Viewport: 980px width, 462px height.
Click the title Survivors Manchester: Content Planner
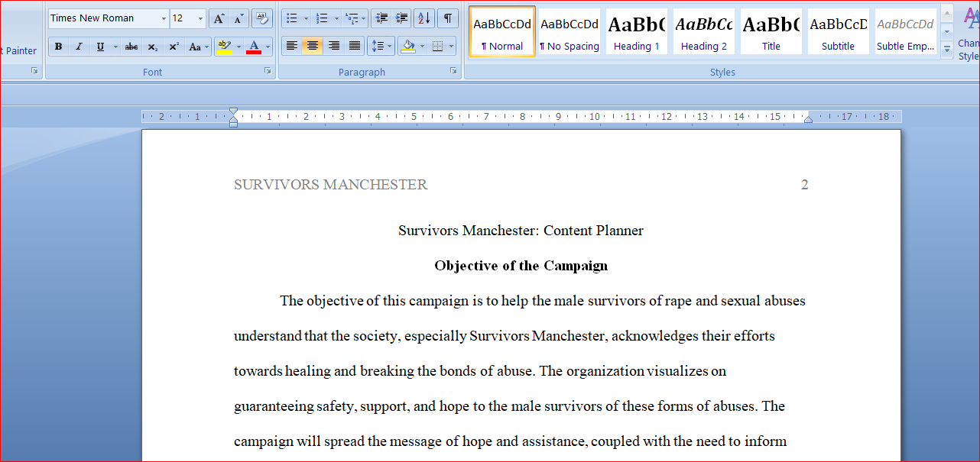[521, 231]
